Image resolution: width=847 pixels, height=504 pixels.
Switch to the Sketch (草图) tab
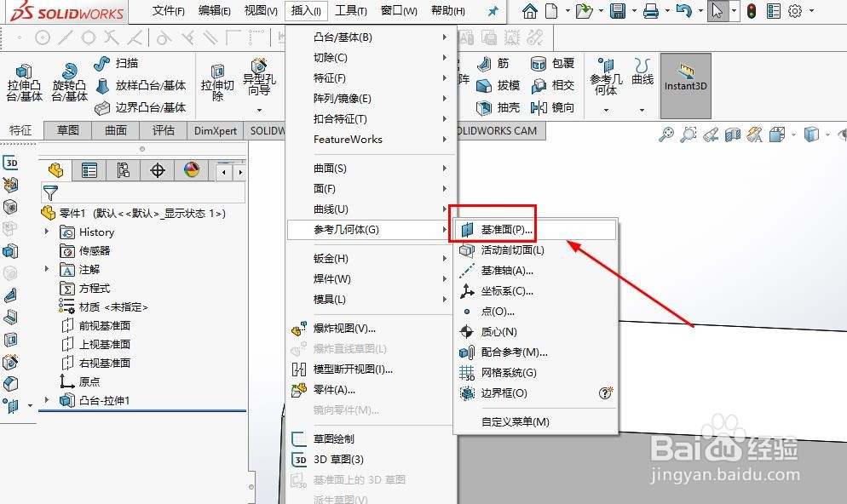68,130
